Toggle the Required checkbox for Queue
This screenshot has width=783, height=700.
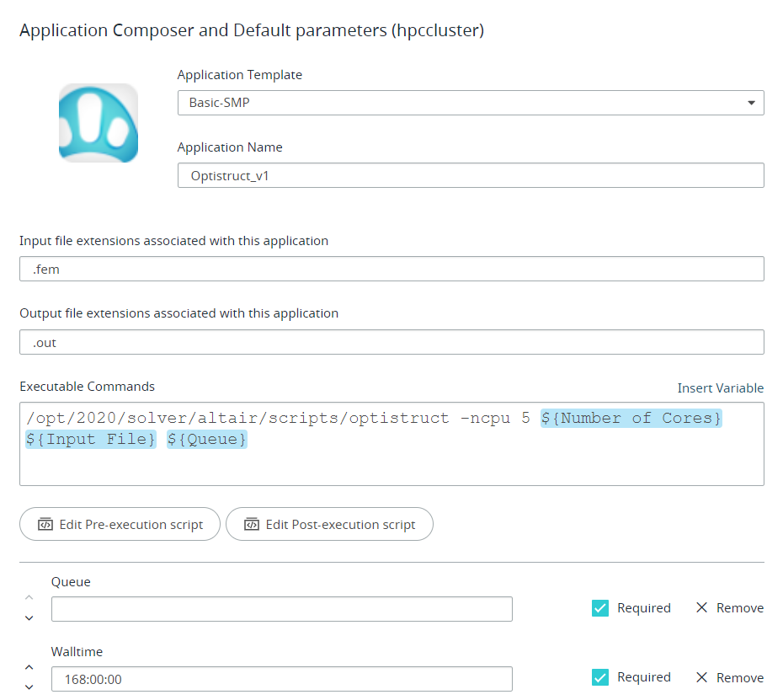pos(600,608)
